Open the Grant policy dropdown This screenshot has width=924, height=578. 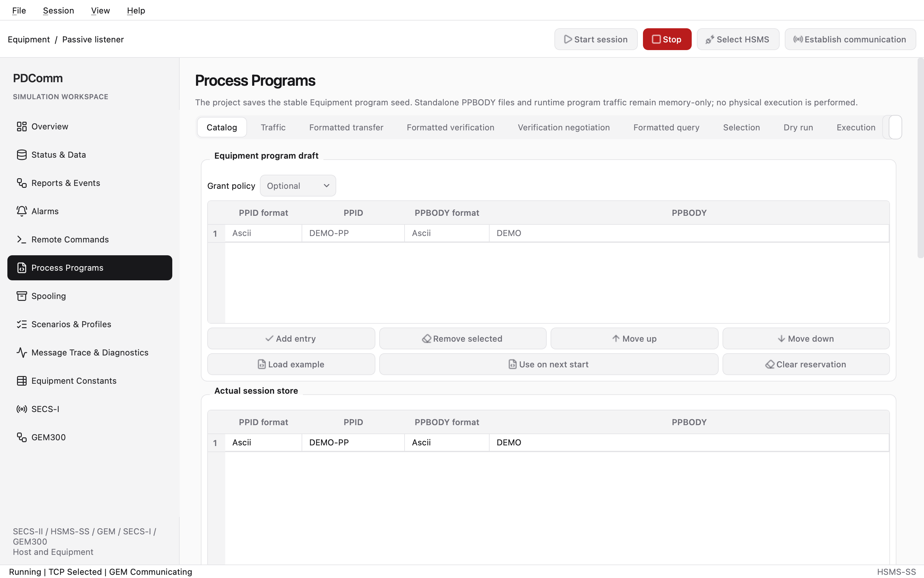(298, 186)
